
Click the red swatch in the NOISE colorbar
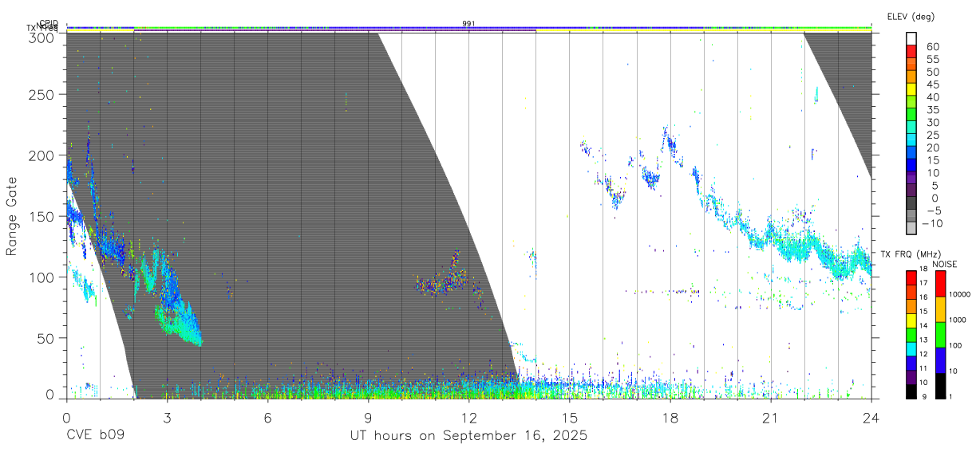(x=941, y=284)
